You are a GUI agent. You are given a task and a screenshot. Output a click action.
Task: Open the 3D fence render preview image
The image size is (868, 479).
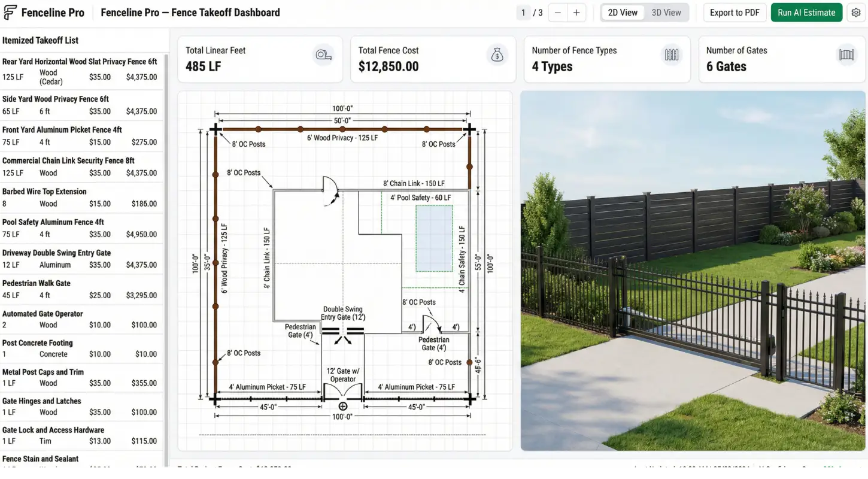click(x=693, y=269)
